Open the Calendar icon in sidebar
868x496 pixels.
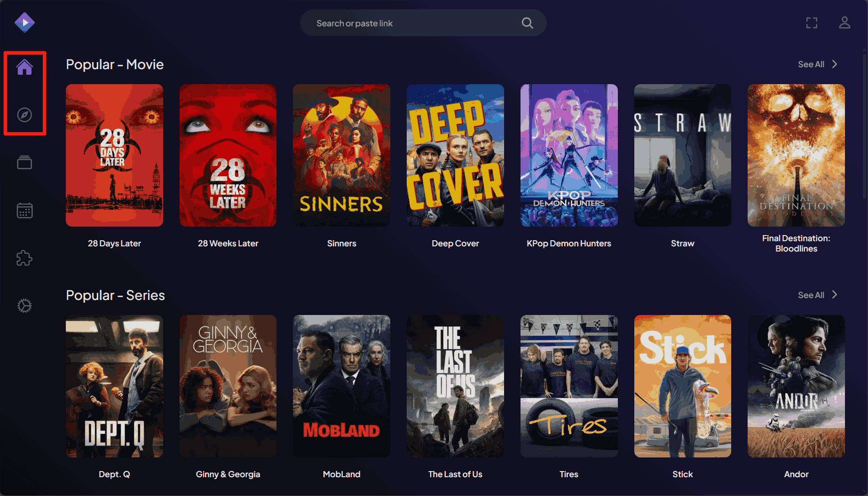(24, 210)
